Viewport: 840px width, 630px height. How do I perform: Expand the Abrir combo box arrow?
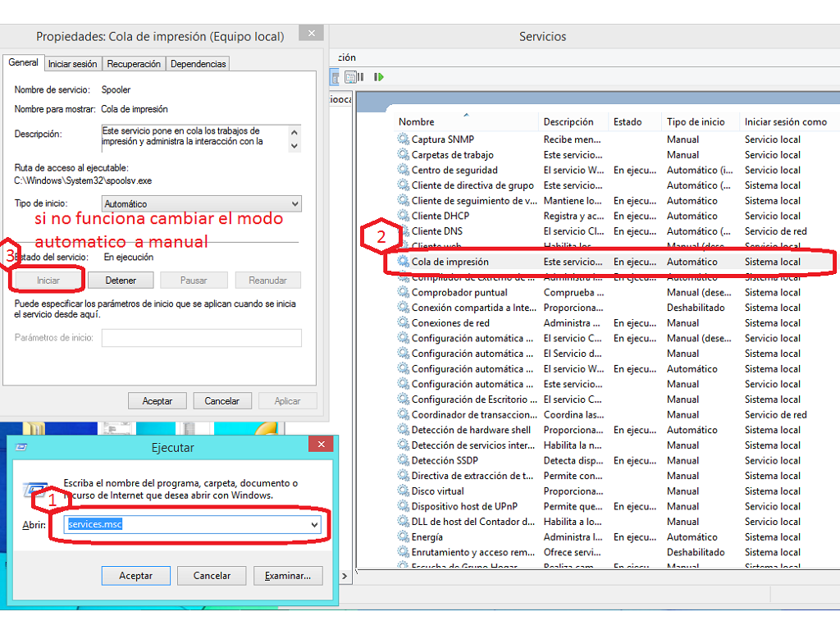click(x=314, y=524)
